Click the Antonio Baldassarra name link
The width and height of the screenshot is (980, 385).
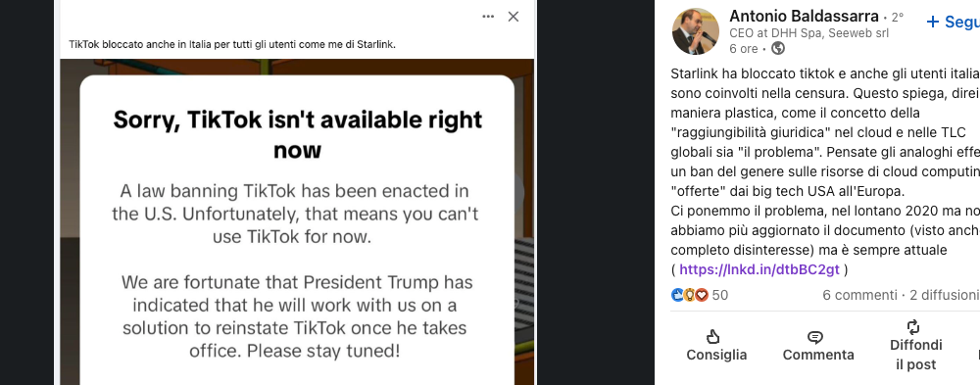tap(804, 17)
